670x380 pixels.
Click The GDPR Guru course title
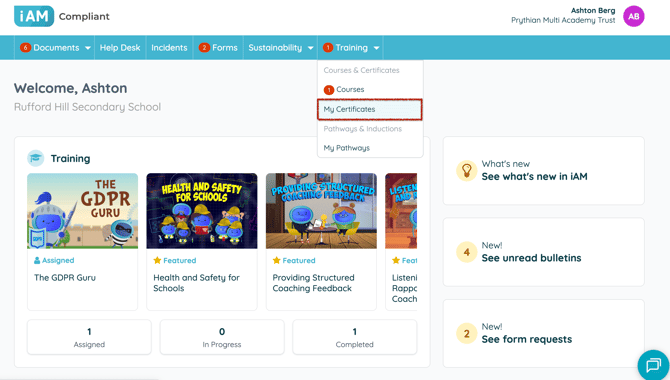click(65, 277)
